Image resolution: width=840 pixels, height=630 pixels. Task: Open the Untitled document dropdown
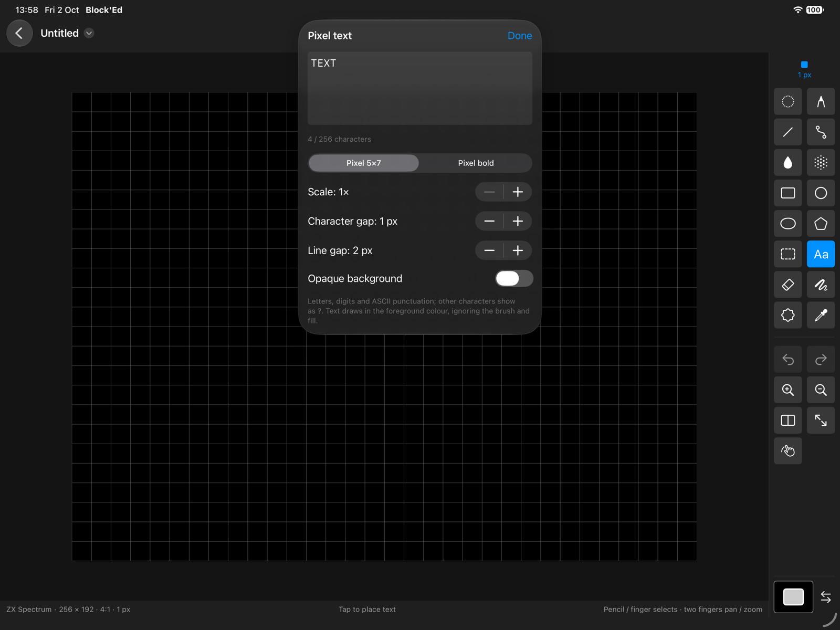tap(89, 33)
